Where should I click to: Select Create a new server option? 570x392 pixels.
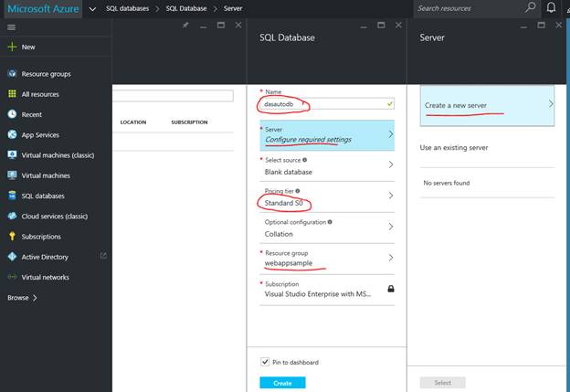(x=487, y=105)
